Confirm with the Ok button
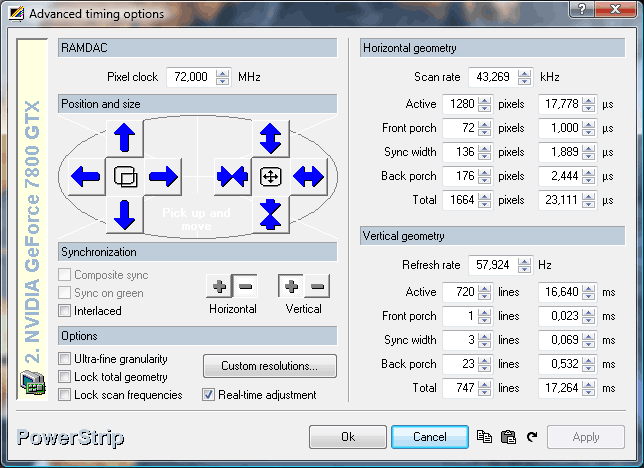 [348, 437]
